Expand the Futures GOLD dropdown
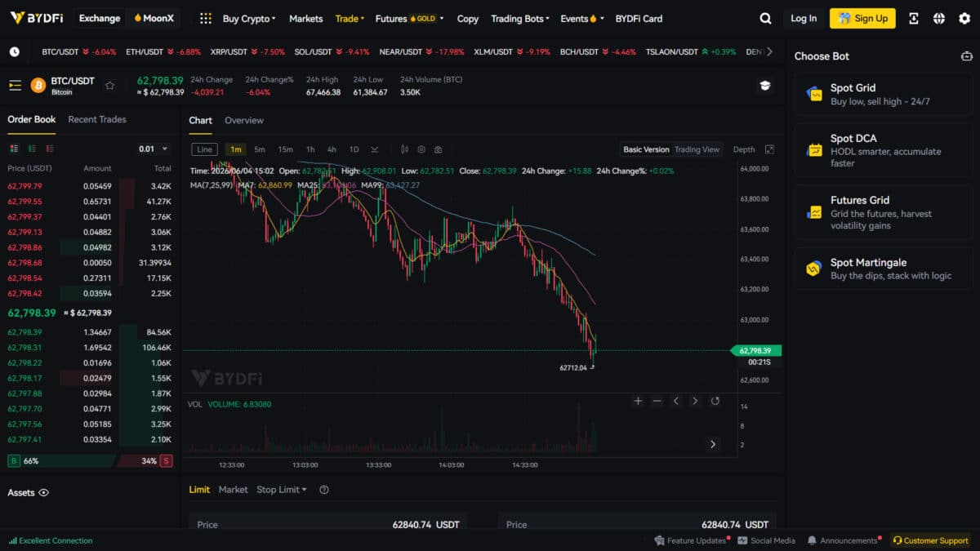Image resolution: width=980 pixels, height=551 pixels. point(410,18)
